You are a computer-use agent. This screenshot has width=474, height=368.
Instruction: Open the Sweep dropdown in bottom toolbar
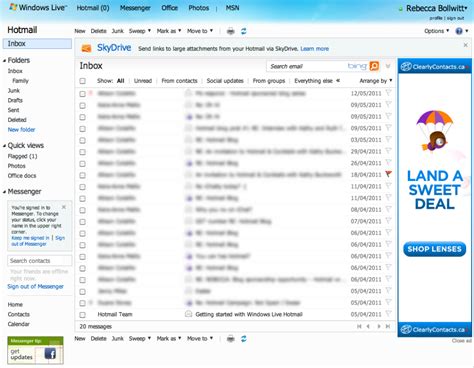(140, 339)
